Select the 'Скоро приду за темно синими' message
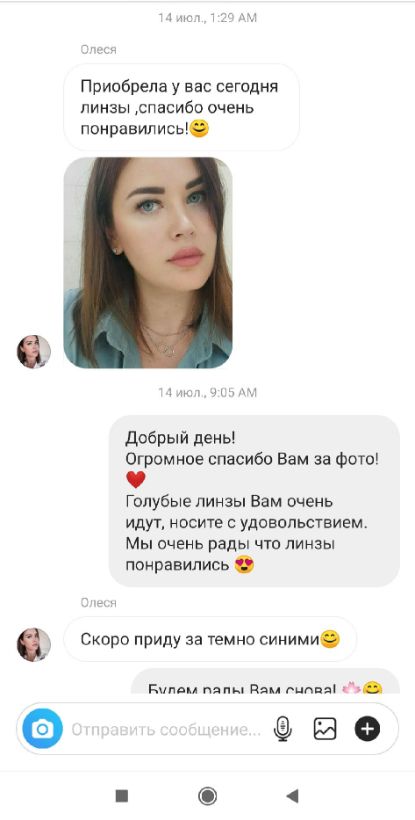 [x=210, y=639]
